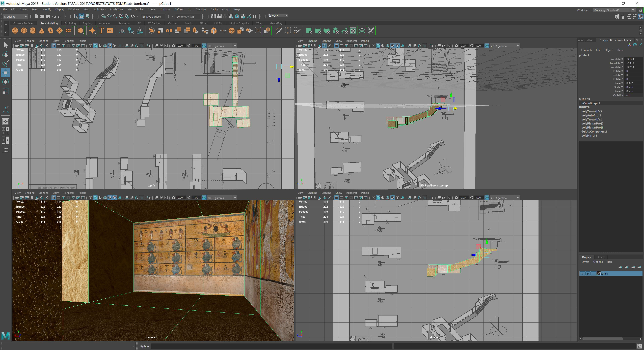Screen dimensions: 644x350
Task: Switch to the Anim layer tab
Action: click(601, 257)
